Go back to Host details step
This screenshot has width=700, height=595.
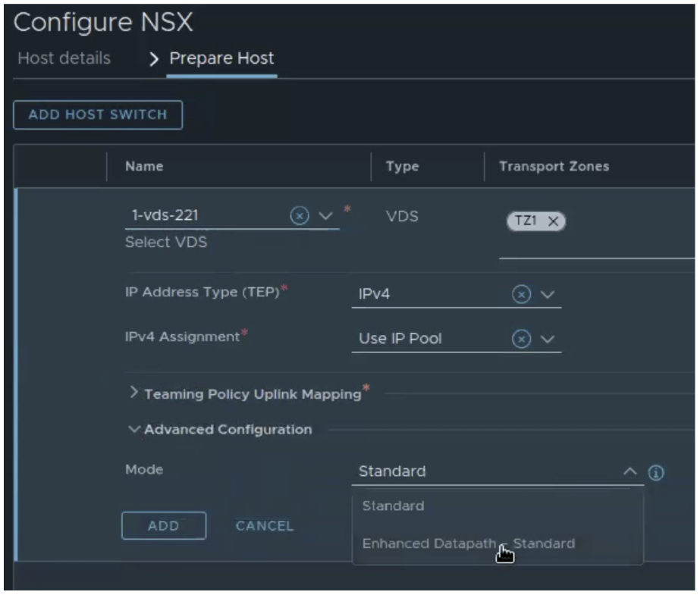(64, 58)
